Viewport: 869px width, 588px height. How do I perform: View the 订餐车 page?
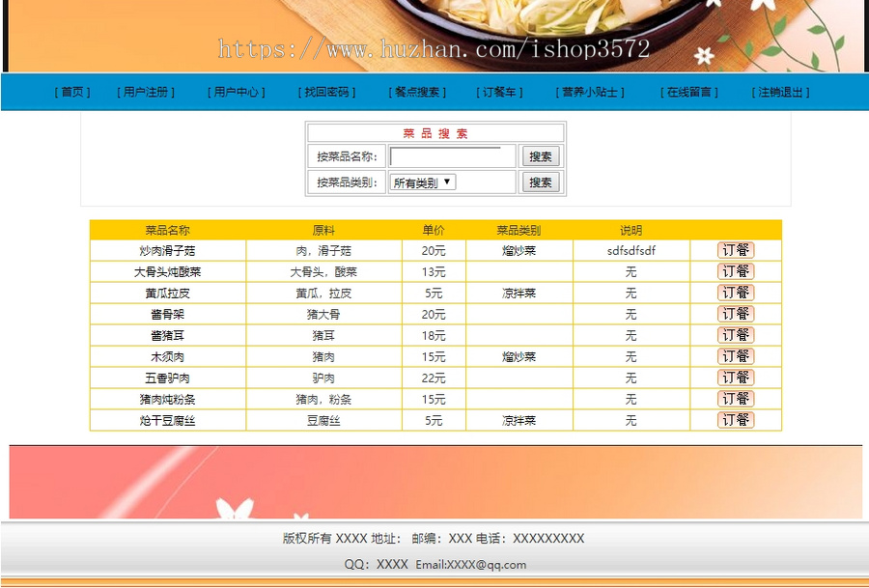tap(499, 92)
